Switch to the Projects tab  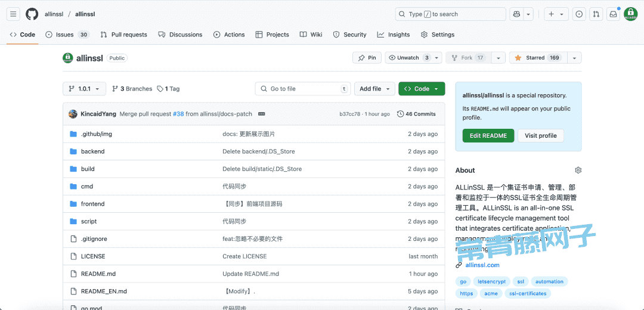coord(273,35)
